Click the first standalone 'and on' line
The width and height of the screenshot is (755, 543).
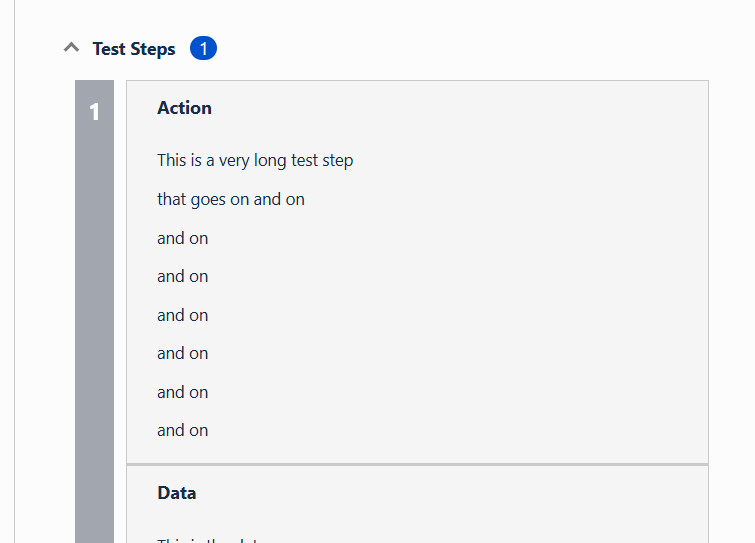click(183, 238)
